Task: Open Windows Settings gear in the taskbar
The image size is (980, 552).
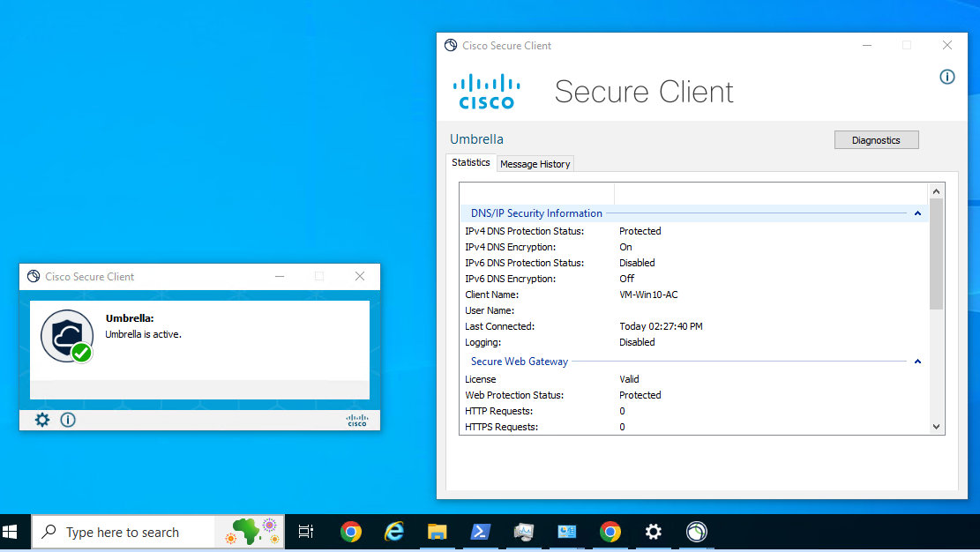Action: tap(653, 532)
